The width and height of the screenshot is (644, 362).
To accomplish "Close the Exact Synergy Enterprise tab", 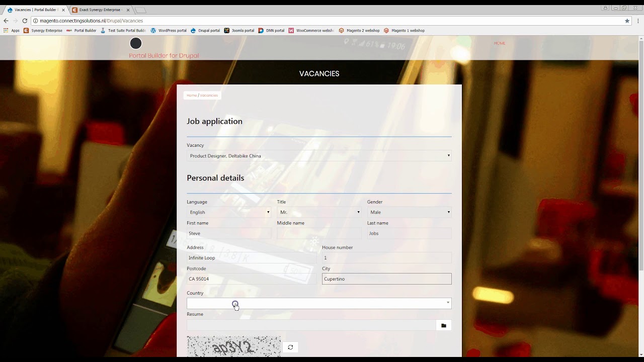I will point(128,10).
